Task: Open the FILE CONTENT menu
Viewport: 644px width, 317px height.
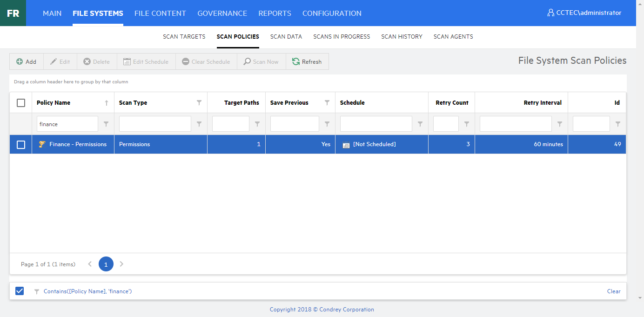Action: [160, 13]
